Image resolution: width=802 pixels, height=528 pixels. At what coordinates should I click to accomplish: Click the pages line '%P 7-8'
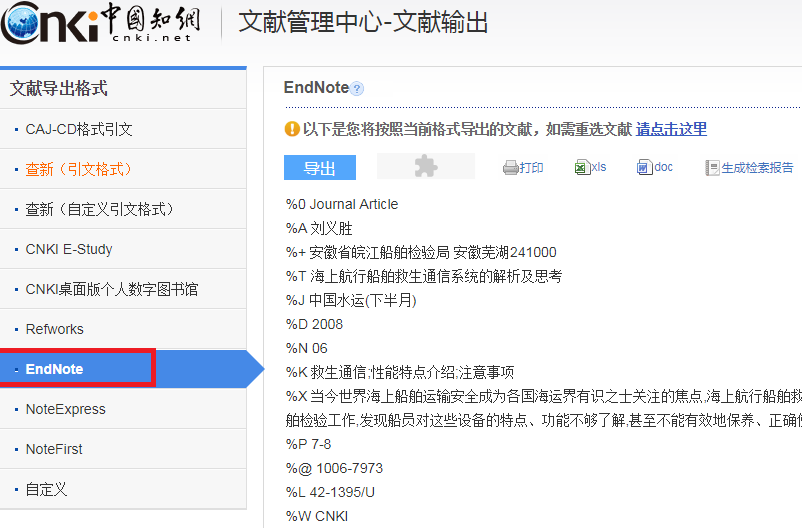point(308,444)
